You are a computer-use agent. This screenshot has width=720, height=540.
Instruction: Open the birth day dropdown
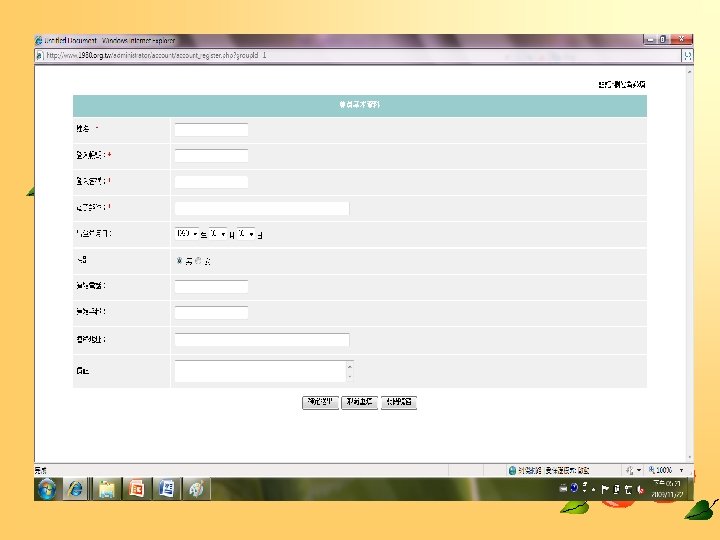pos(246,234)
